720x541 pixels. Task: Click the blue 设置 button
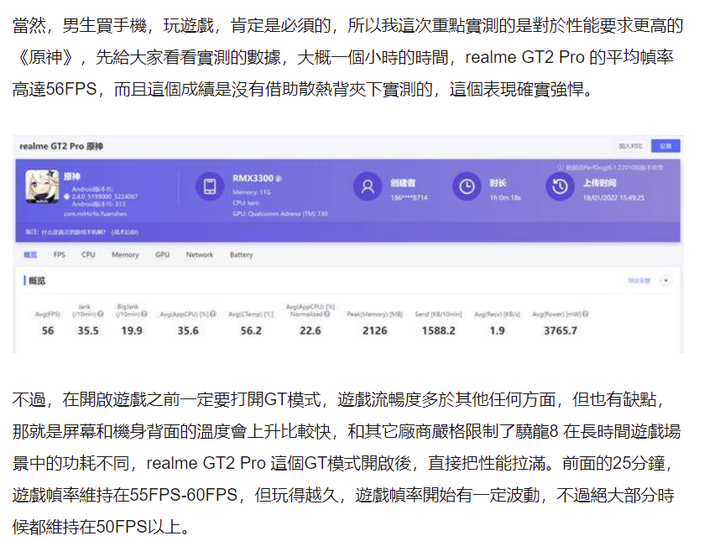[666, 146]
